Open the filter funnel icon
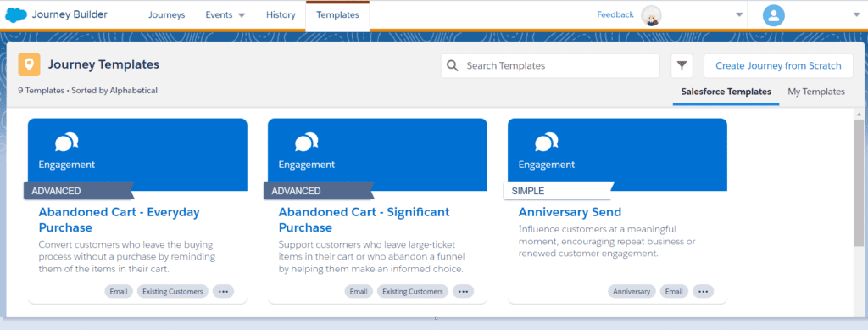The image size is (868, 330). pos(682,66)
